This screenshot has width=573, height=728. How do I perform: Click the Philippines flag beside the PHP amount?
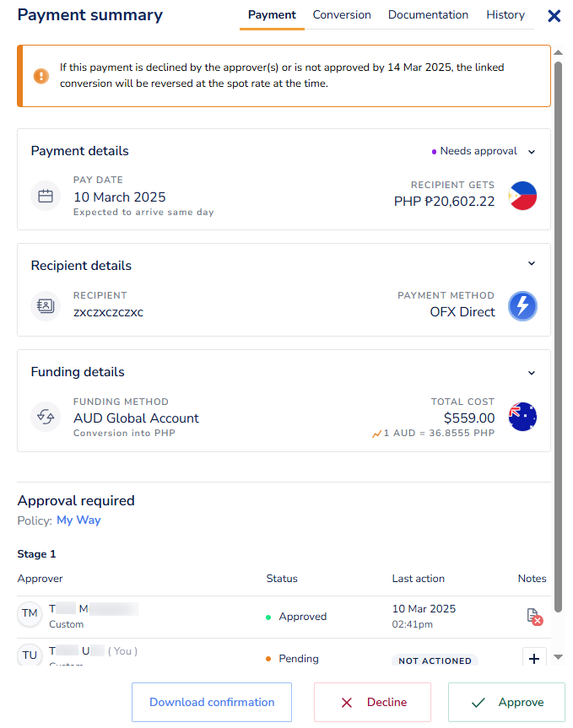point(522,195)
